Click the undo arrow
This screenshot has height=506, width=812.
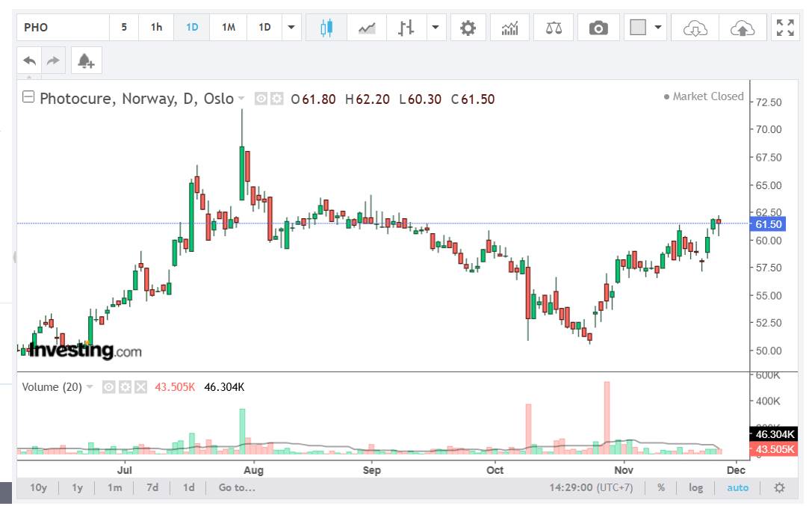click(x=30, y=61)
